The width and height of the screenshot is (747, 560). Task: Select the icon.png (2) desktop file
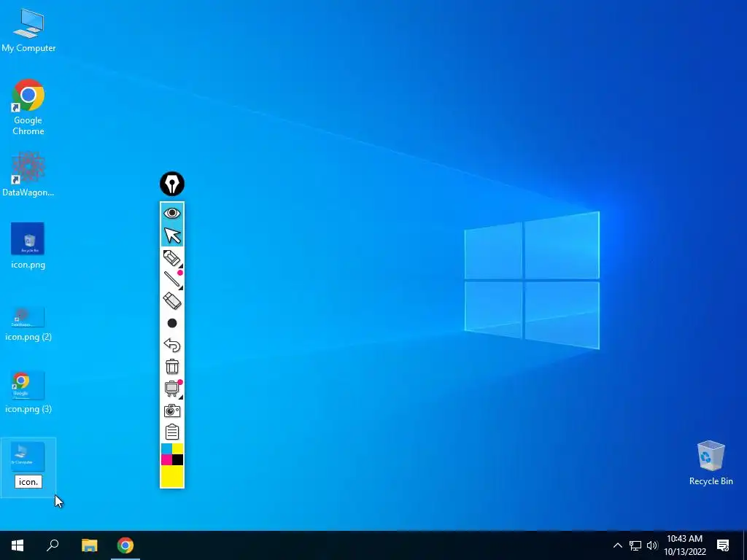(28, 324)
